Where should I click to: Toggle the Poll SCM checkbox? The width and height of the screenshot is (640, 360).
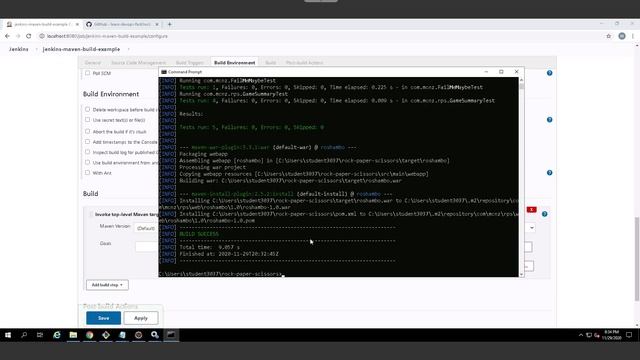pos(87,73)
